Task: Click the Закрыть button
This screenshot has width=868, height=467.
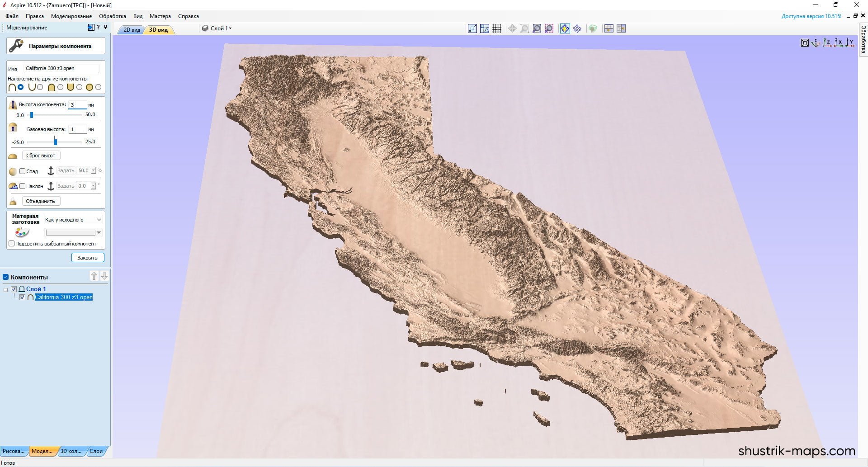Action: (87, 258)
